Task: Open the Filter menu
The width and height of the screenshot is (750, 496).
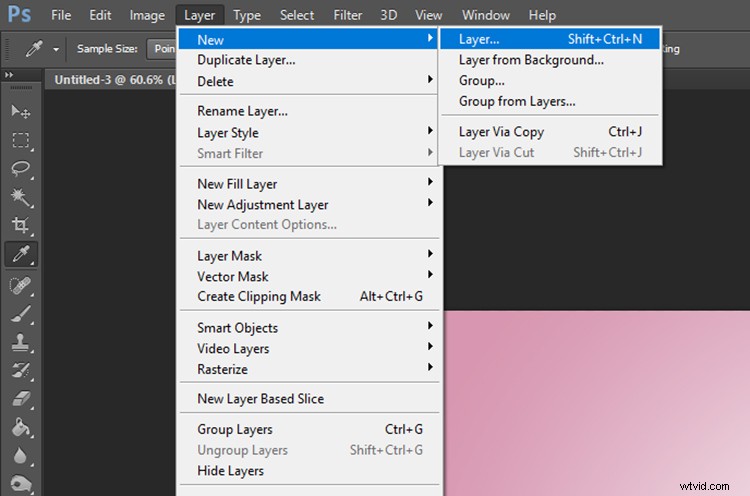Action: click(x=348, y=15)
